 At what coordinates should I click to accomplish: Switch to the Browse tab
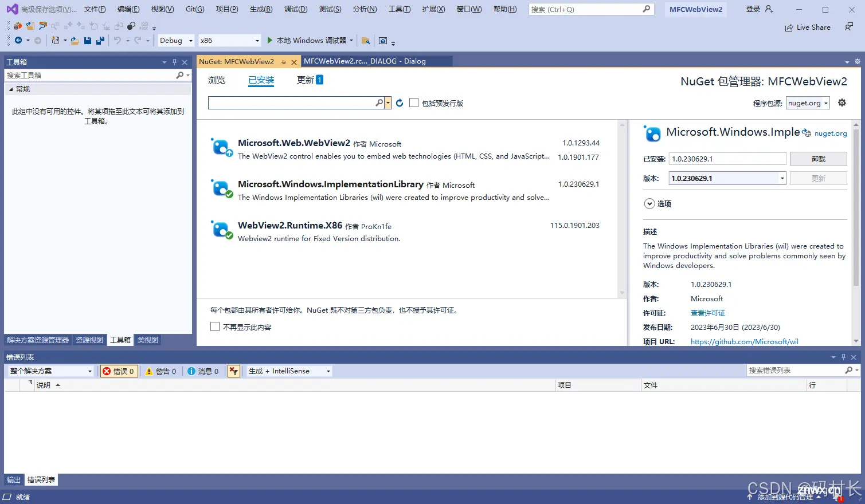click(217, 80)
